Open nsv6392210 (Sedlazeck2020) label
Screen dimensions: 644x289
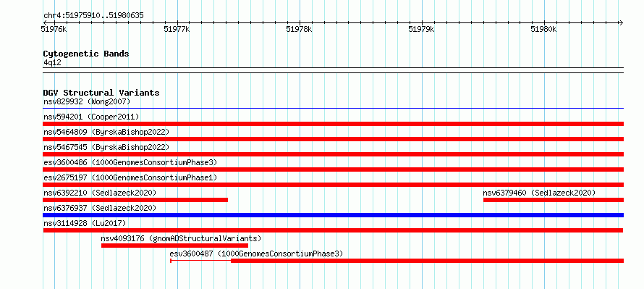100,193
